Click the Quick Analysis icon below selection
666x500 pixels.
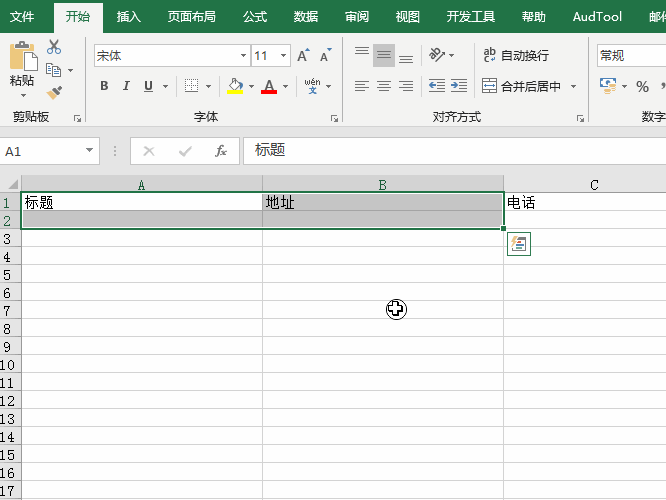(519, 244)
